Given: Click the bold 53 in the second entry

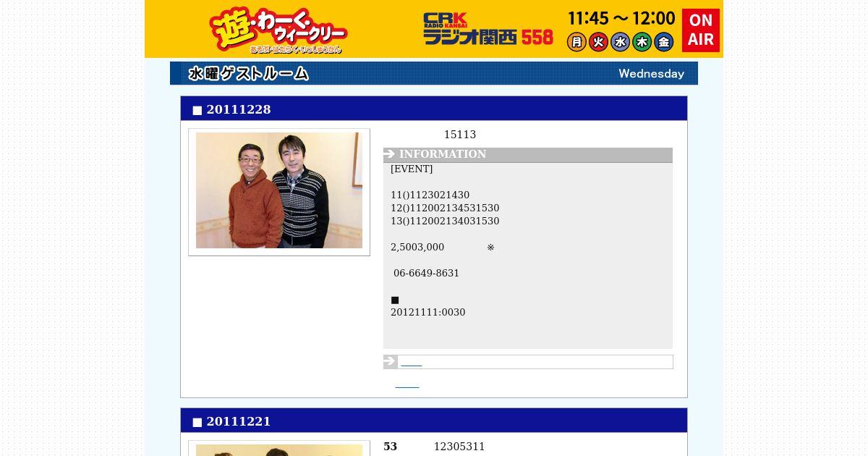Looking at the screenshot, I should [x=391, y=447].
